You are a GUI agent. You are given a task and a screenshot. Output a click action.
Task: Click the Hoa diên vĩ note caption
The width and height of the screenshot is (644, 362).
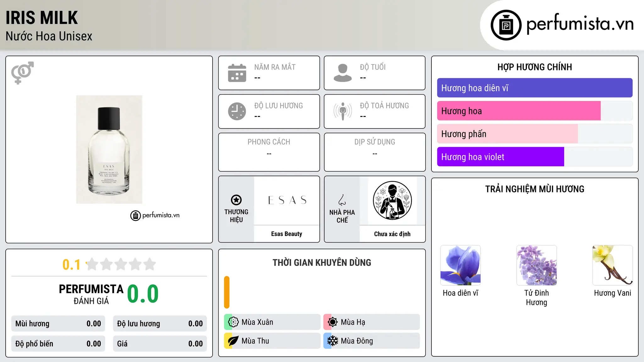pos(460,293)
